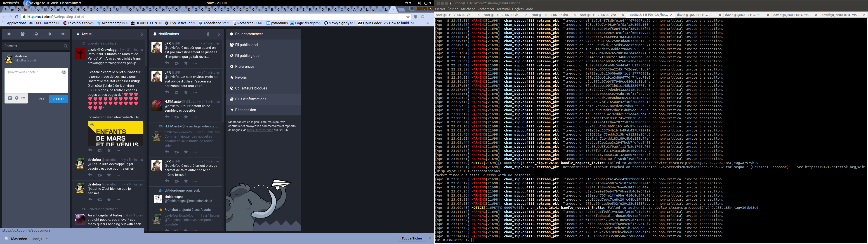
Task: Click Déconnexion in Pour commencer column
Action: point(263,110)
